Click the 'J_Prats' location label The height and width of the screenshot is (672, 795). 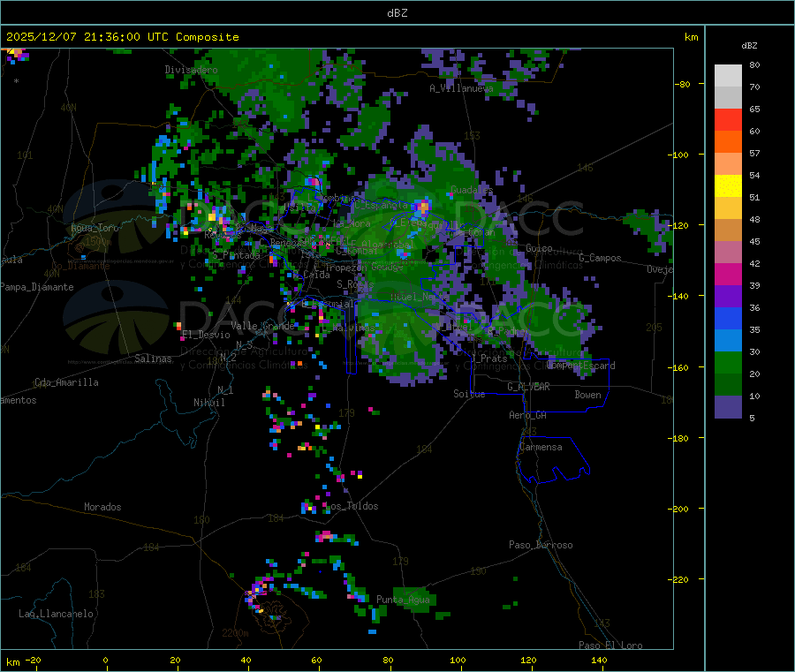coord(489,359)
